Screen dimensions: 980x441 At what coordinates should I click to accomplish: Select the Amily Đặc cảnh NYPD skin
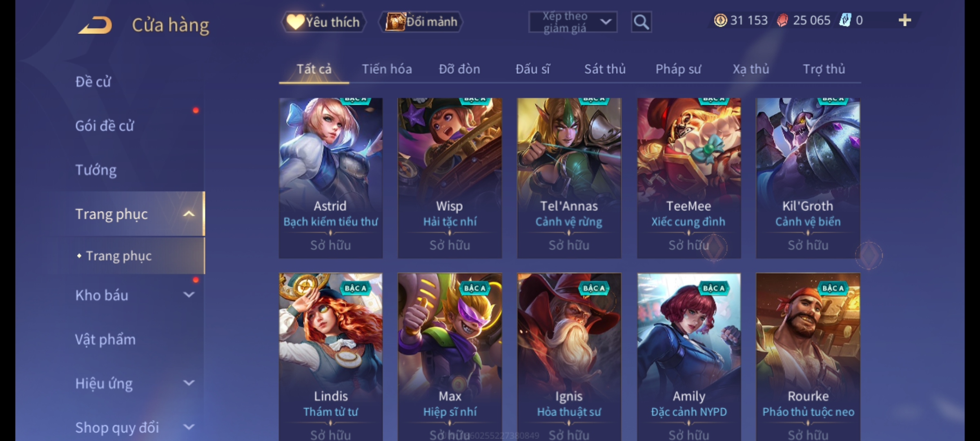pos(689,357)
